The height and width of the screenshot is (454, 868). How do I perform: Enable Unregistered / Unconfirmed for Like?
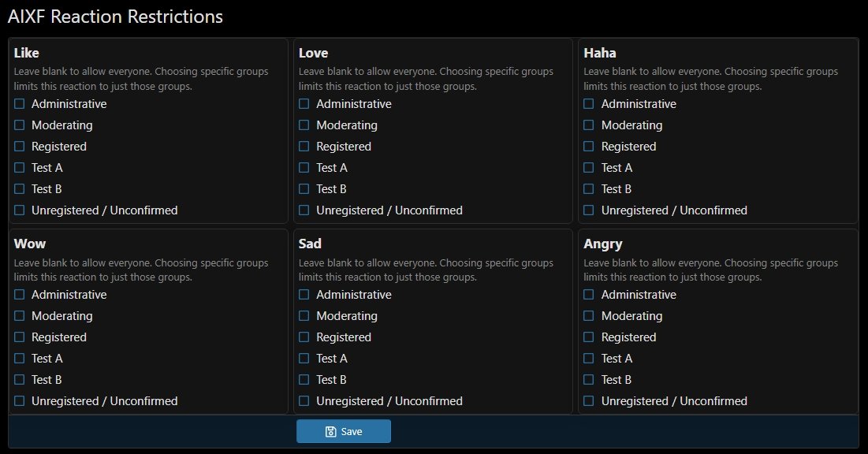pyautogui.click(x=20, y=210)
